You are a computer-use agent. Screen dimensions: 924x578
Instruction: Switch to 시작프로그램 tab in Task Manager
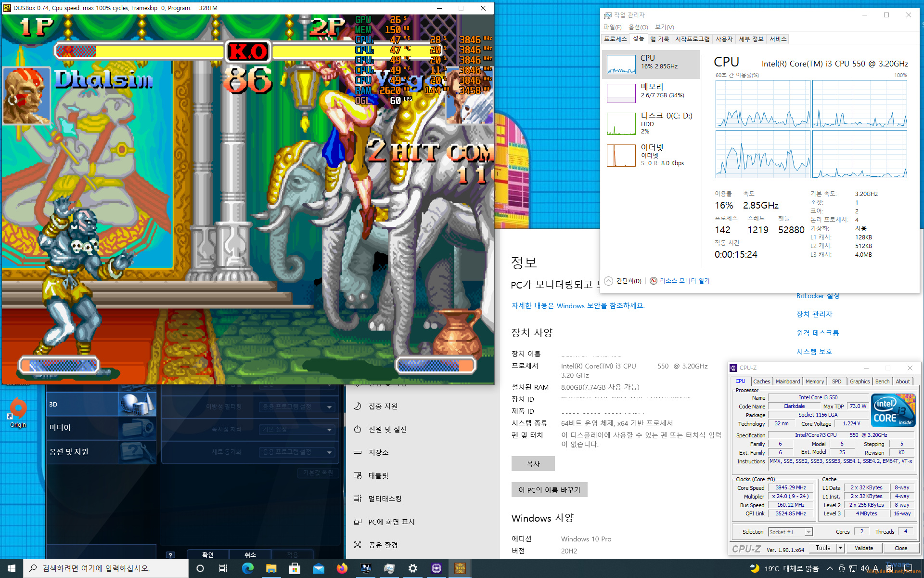click(x=692, y=39)
